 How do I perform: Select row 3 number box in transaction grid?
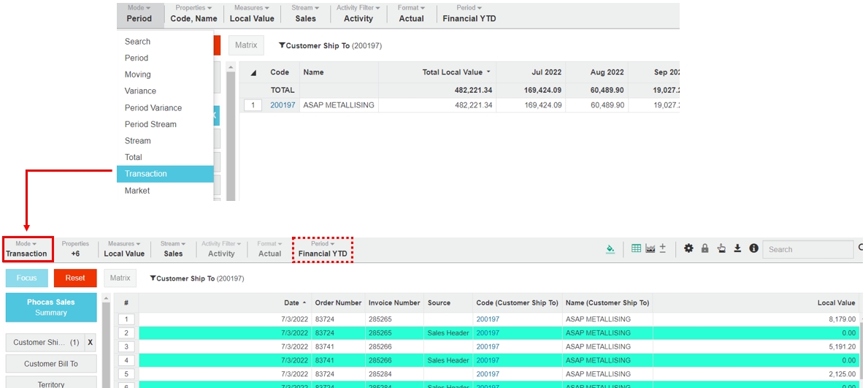[126, 347]
